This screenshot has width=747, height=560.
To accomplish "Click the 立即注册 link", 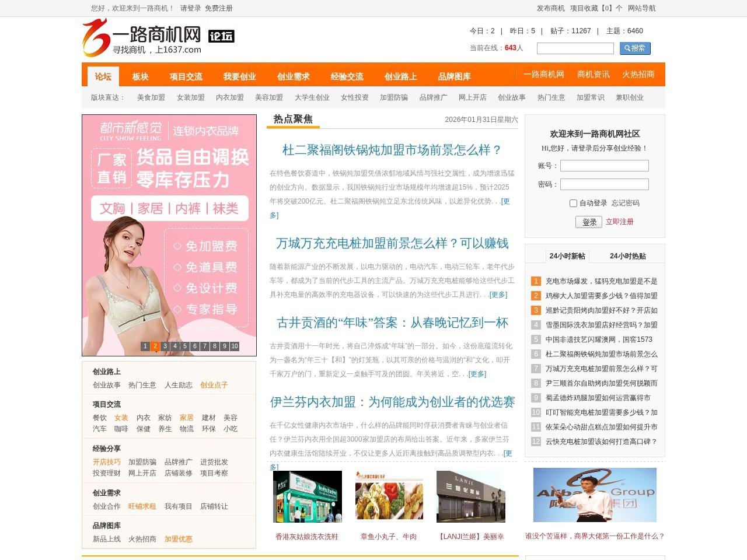I will (x=620, y=222).
